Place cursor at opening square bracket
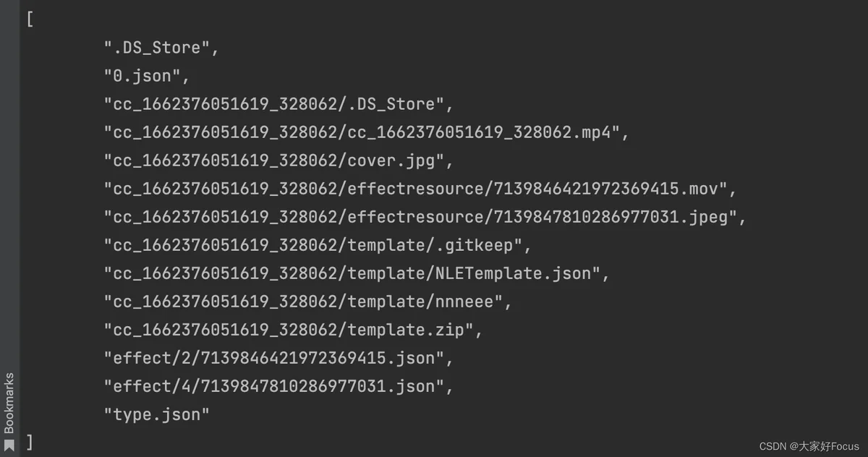 (x=30, y=19)
